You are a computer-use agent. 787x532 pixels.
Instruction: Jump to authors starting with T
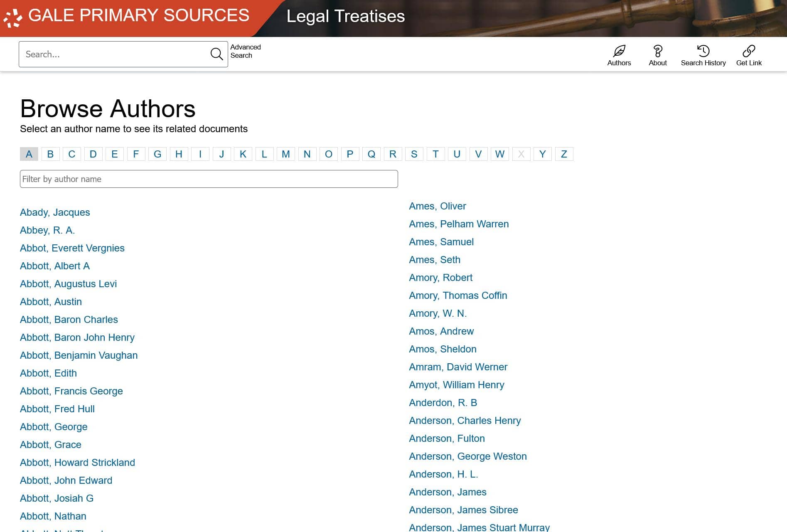pos(435,154)
